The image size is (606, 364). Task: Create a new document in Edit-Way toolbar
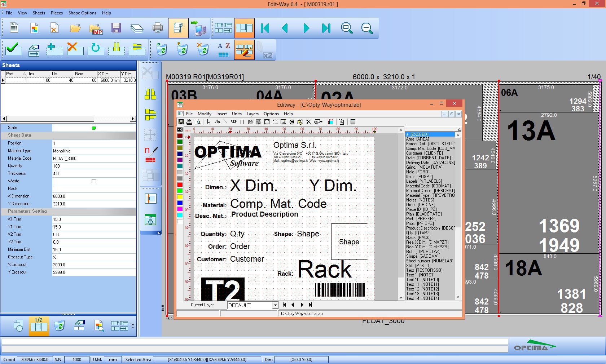click(x=14, y=28)
